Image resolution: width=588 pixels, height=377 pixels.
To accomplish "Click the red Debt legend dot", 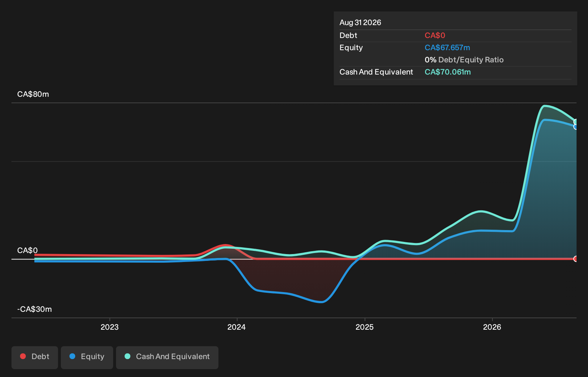I will coord(23,356).
